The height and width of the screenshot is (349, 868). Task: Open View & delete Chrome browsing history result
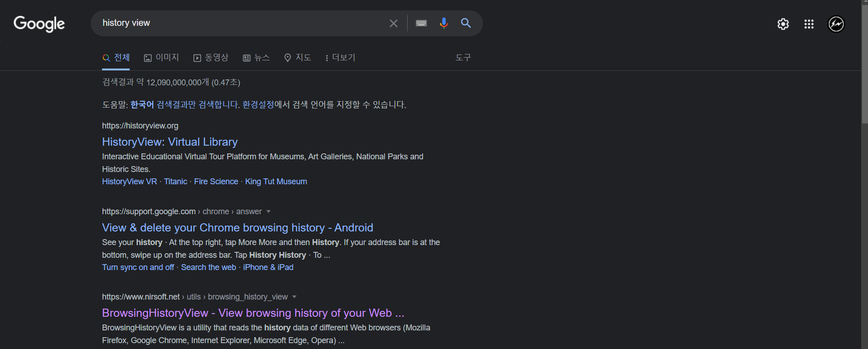point(238,228)
